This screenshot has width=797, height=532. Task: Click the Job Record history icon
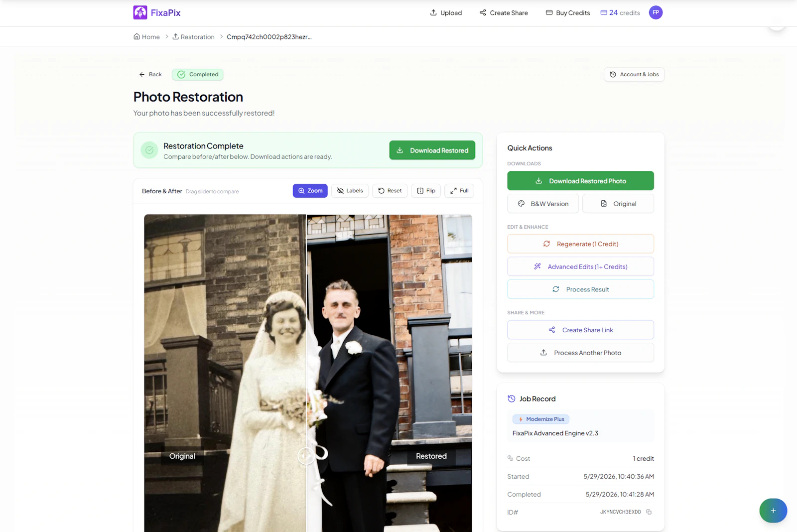pyautogui.click(x=512, y=399)
